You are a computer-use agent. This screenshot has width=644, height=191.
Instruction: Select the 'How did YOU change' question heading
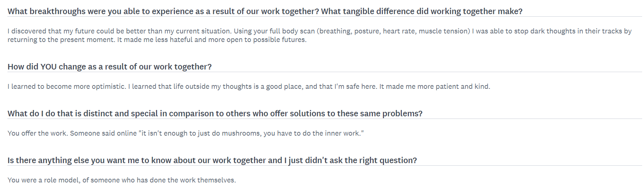click(110, 67)
